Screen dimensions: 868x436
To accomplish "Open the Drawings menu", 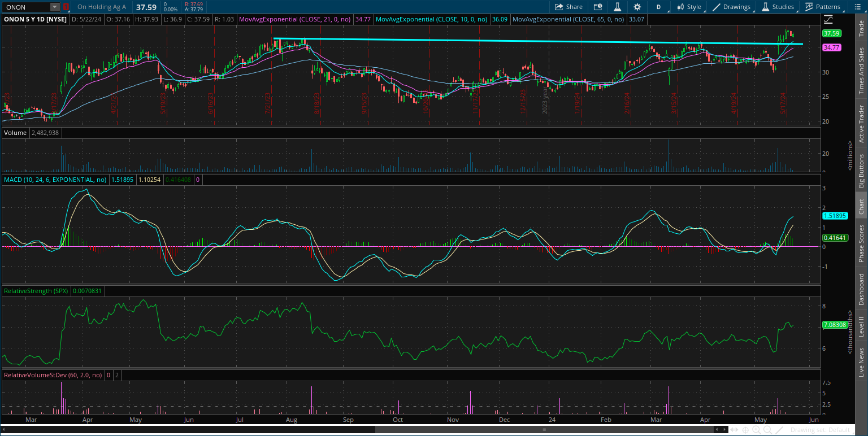I will point(732,7).
